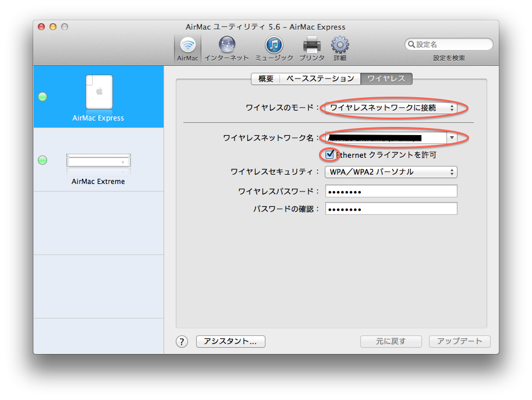532x400 pixels.
Task: Switch to the ワイヤレス tab
Action: [386, 79]
